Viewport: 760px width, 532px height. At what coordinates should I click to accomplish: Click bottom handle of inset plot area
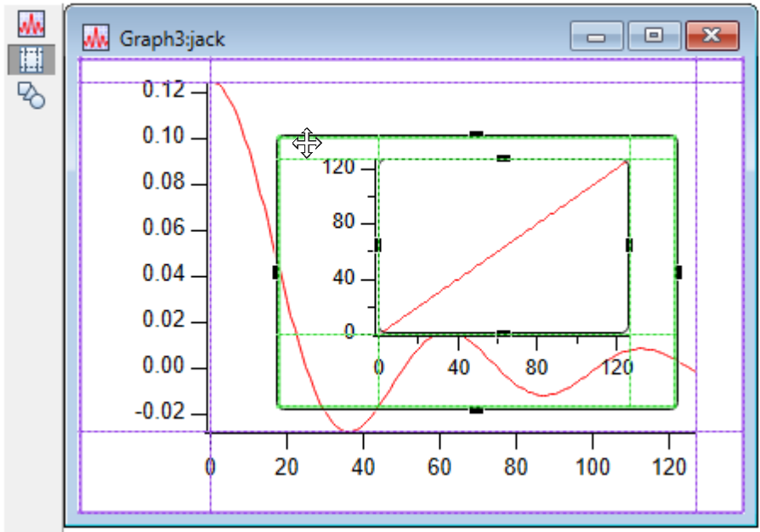[x=503, y=334]
